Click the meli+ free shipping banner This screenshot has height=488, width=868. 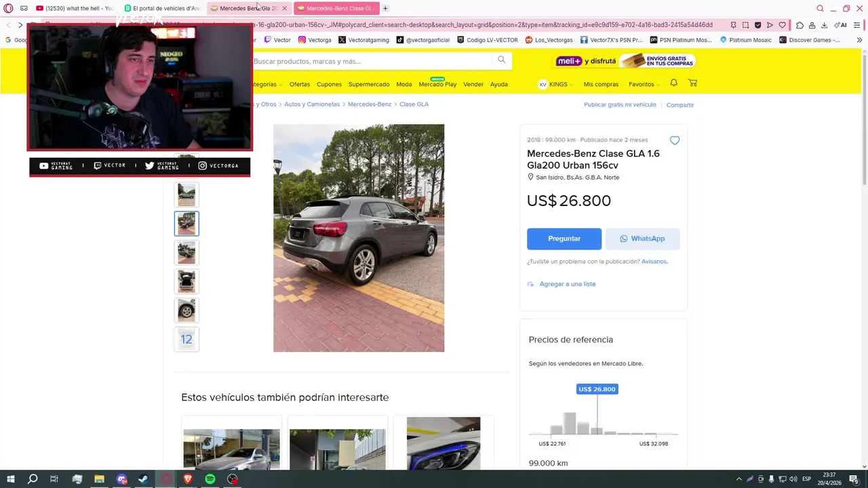[x=625, y=61]
